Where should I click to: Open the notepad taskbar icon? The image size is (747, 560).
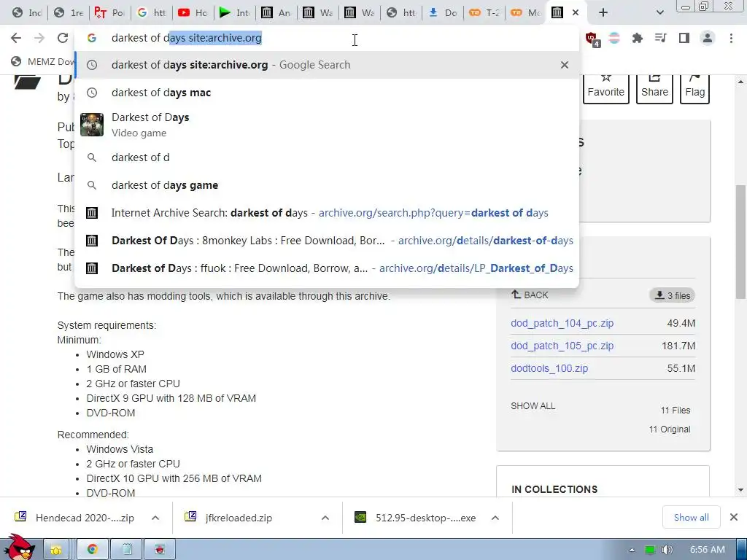tap(126, 550)
